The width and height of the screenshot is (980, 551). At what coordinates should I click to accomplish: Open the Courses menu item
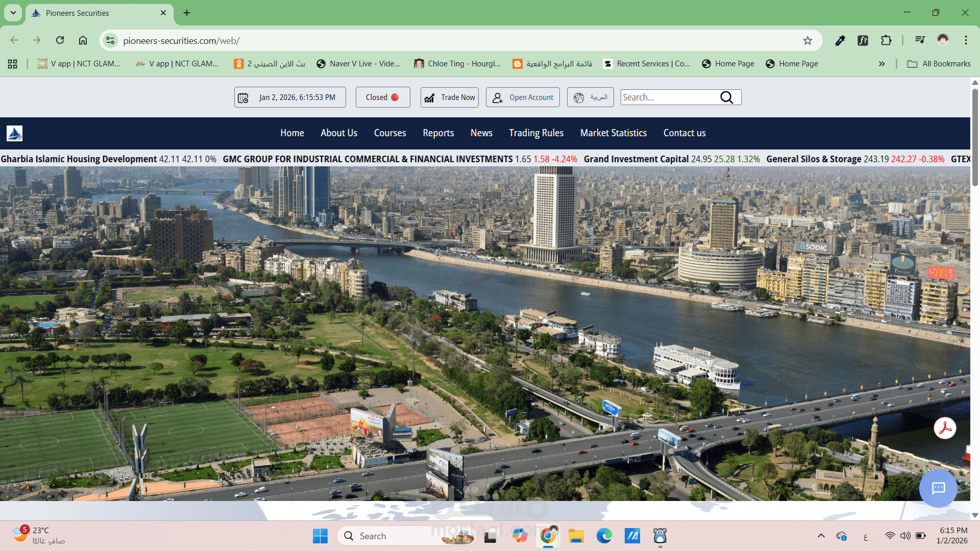tap(390, 133)
